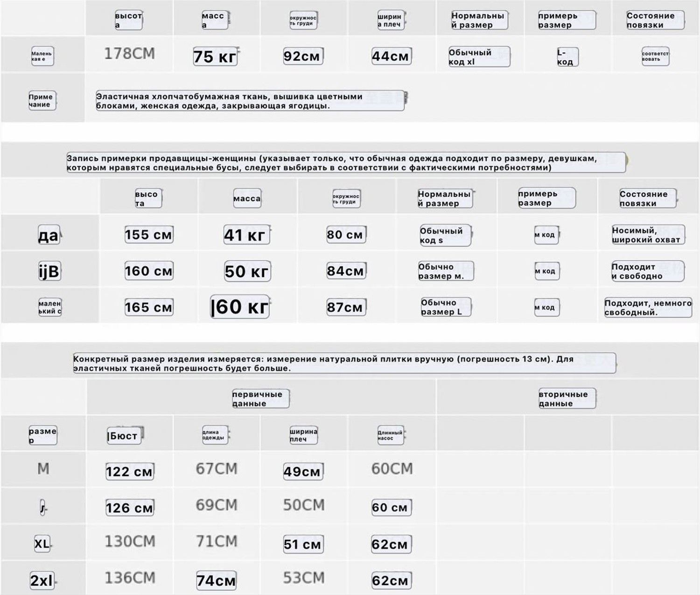Select the "53CM" shoulder cell

(304, 578)
